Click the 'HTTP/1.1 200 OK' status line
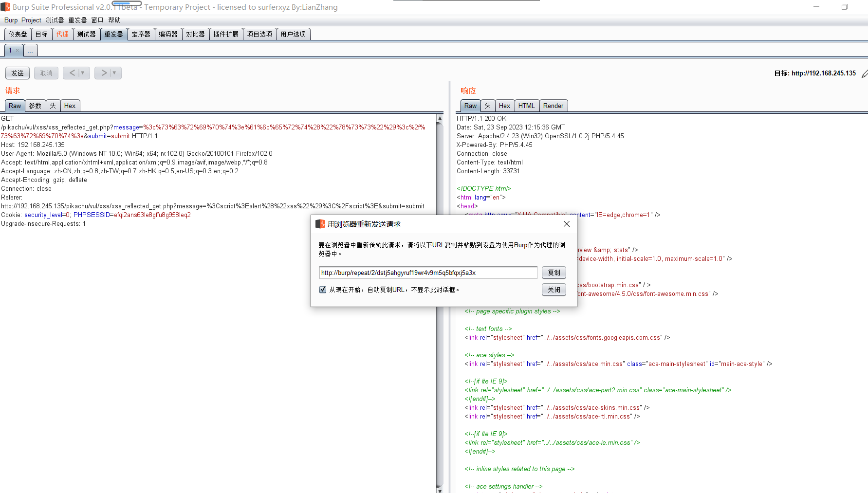Viewport: 868px width, 493px height. click(x=481, y=118)
